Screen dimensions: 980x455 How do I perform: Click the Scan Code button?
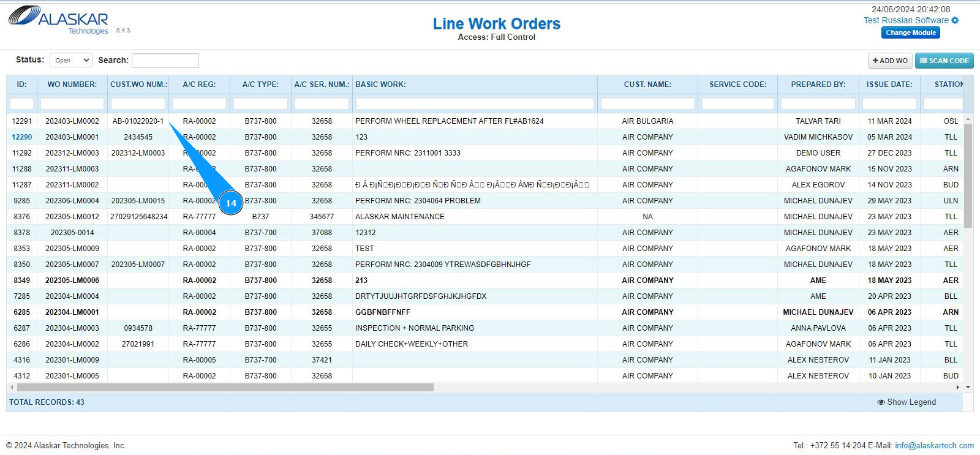[x=944, y=61]
